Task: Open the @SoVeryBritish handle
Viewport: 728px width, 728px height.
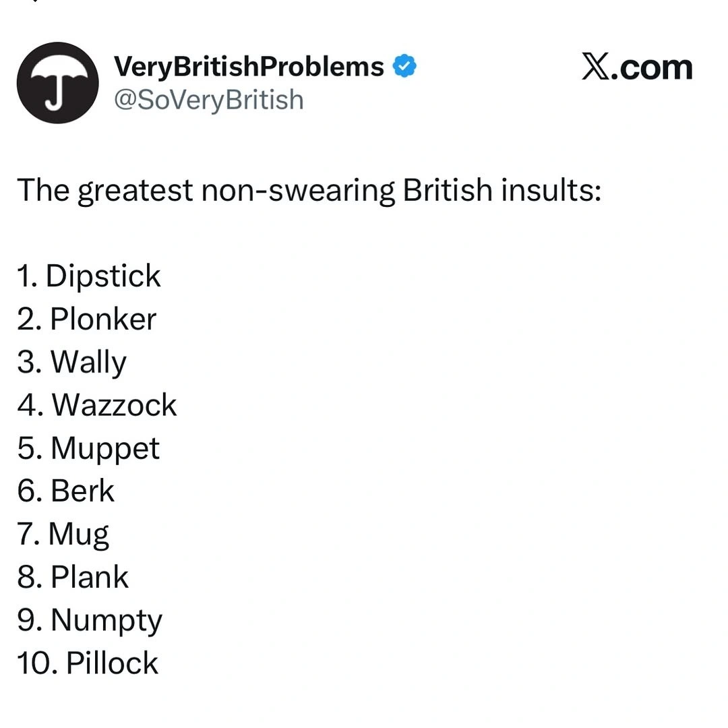Action: (208, 100)
